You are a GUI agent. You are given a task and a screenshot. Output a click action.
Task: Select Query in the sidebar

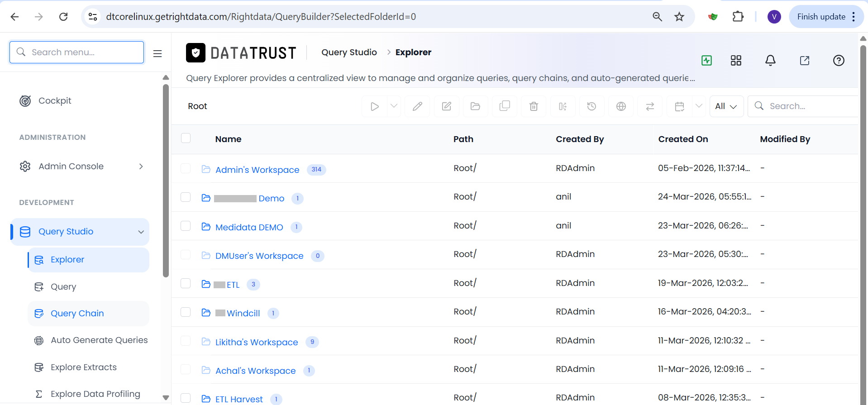(x=63, y=287)
